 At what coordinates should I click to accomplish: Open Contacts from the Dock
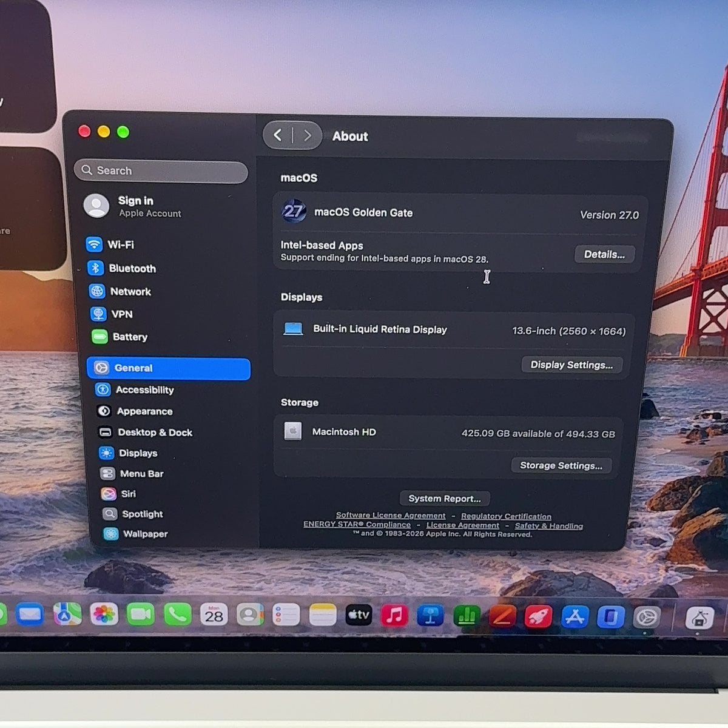[249, 615]
